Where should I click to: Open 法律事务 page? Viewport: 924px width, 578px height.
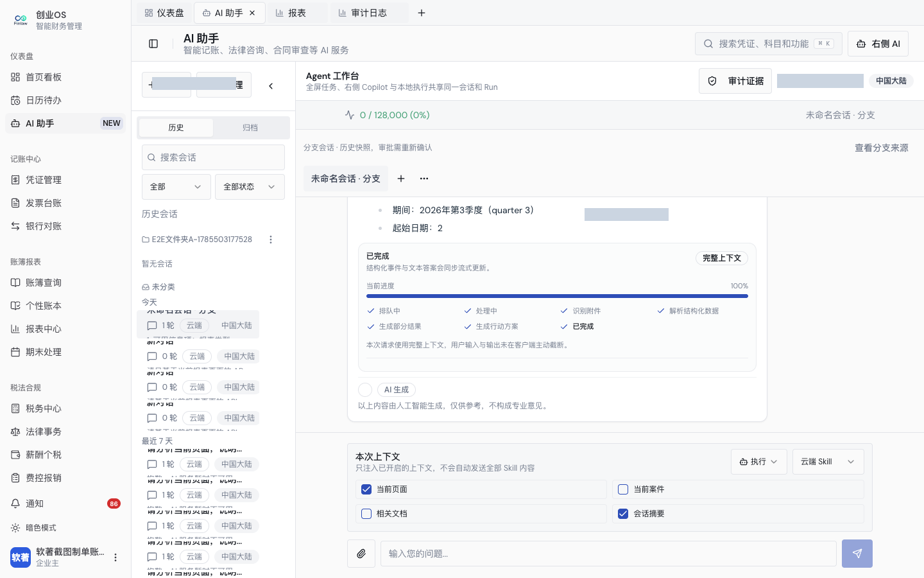(65, 432)
